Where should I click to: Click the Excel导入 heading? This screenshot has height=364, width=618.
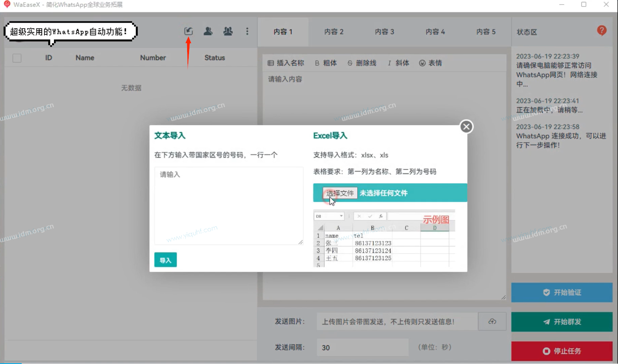pos(330,135)
